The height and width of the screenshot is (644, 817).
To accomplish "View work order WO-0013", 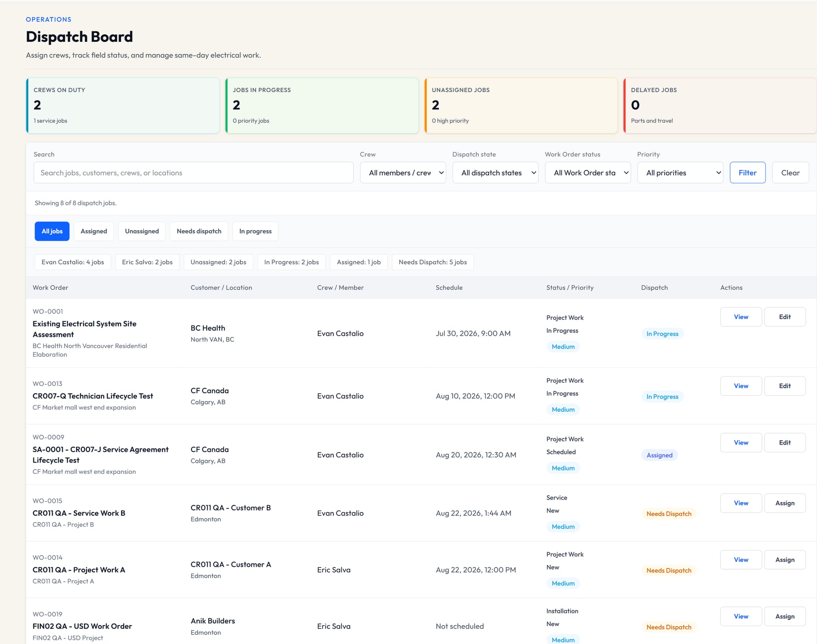I will tap(741, 386).
